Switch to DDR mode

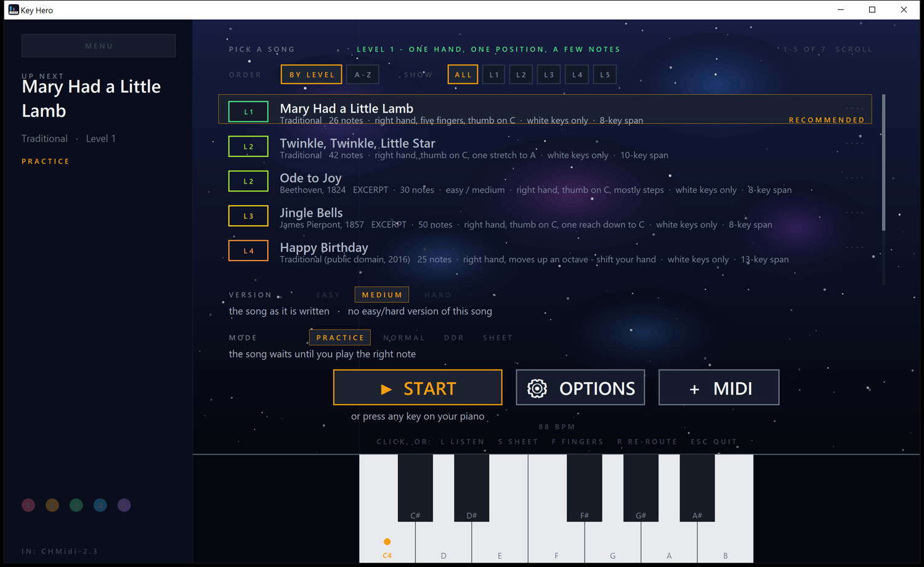click(454, 337)
